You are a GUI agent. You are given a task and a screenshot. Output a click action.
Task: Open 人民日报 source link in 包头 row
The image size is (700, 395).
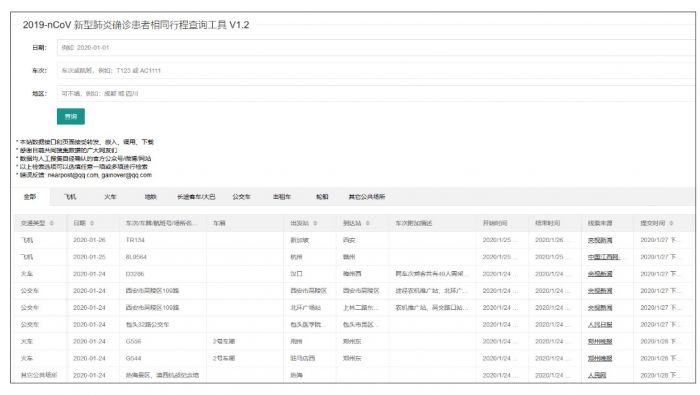(x=600, y=324)
